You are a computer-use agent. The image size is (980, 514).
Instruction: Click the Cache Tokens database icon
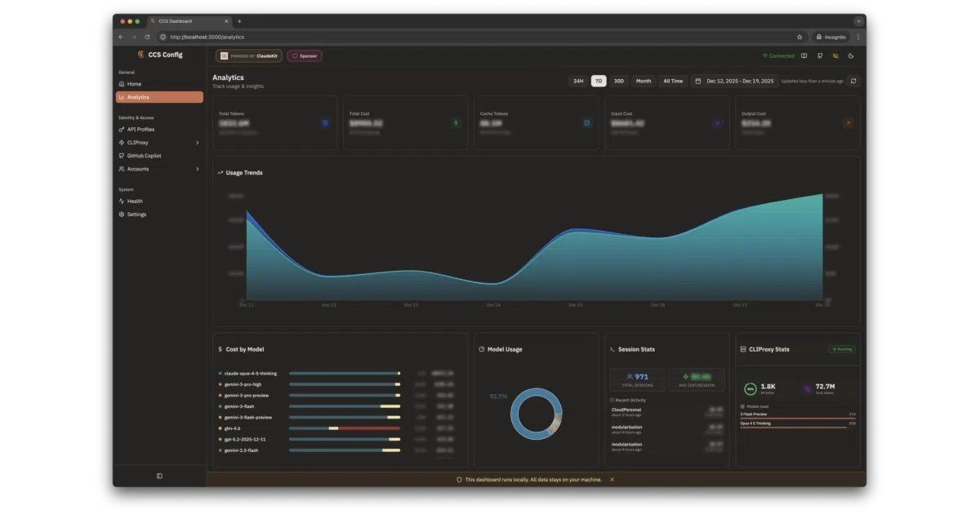point(586,123)
